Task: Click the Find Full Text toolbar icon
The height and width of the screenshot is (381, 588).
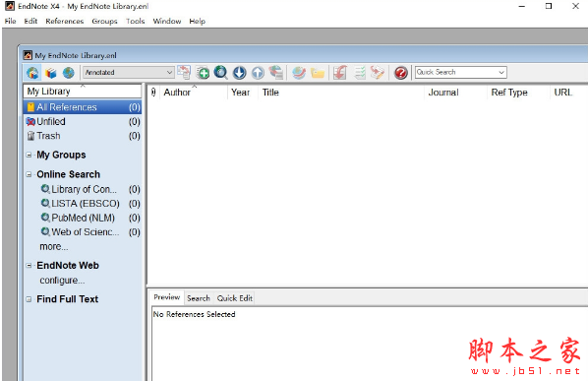Action: tap(276, 73)
